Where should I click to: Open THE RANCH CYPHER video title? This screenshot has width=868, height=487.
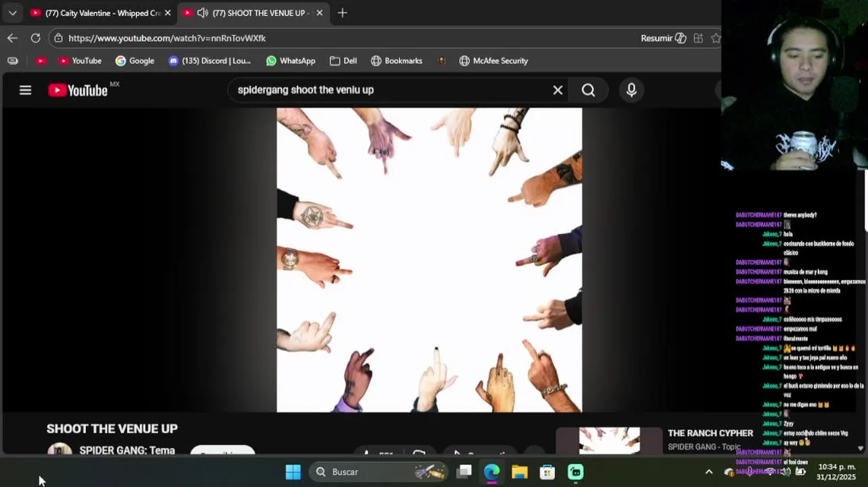tap(710, 433)
